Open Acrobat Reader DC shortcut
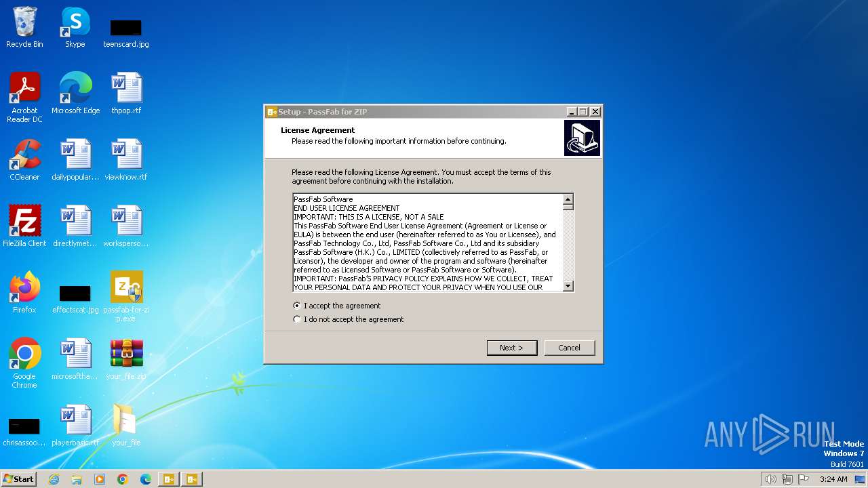Viewport: 868px width, 488px height. pyautogui.click(x=24, y=98)
